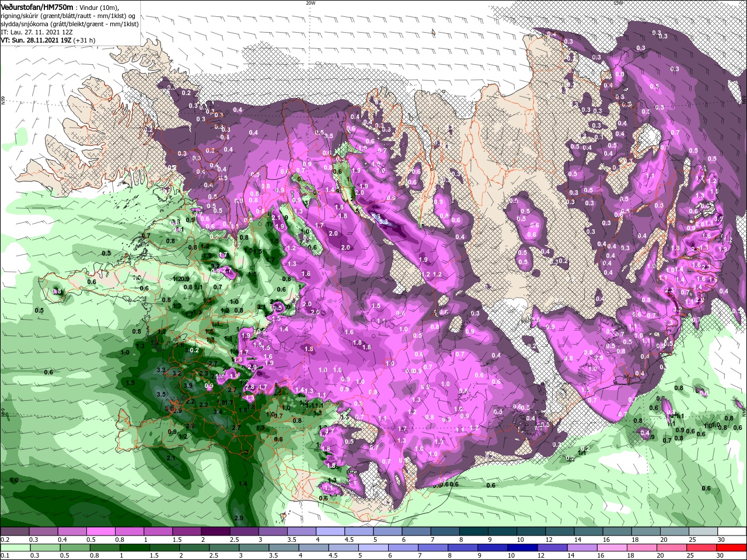Screen dimensions: 747x560
Task: Click the Veðurstofan/HM750m title text
Action: tap(37, 6)
